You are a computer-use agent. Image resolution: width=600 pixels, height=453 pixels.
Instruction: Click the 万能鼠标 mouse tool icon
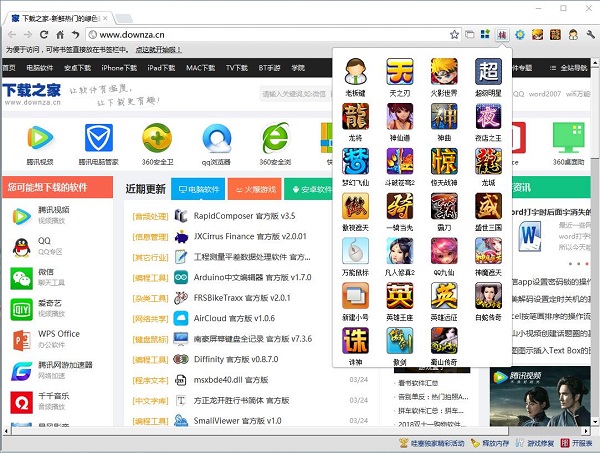click(x=355, y=251)
